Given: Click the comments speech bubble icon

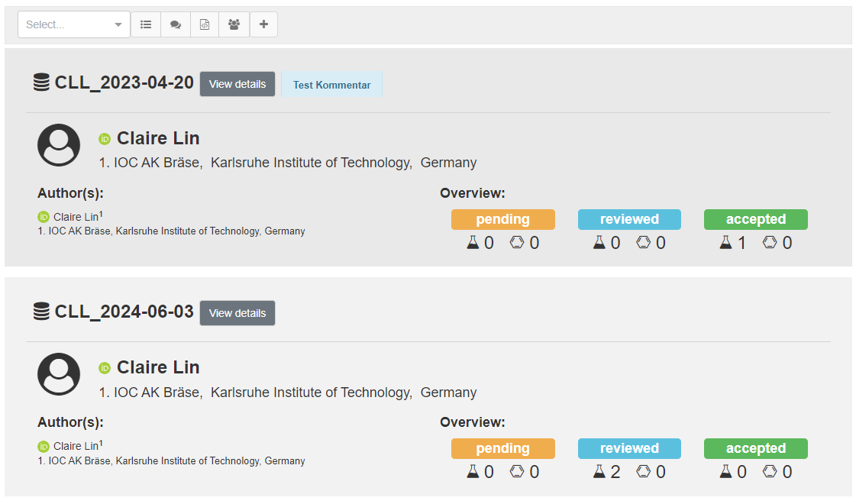Looking at the screenshot, I should click(x=176, y=24).
